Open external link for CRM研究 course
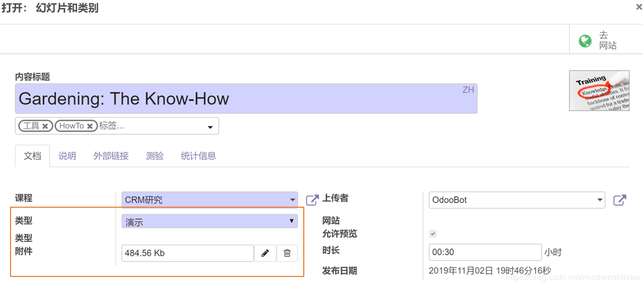 click(x=312, y=200)
